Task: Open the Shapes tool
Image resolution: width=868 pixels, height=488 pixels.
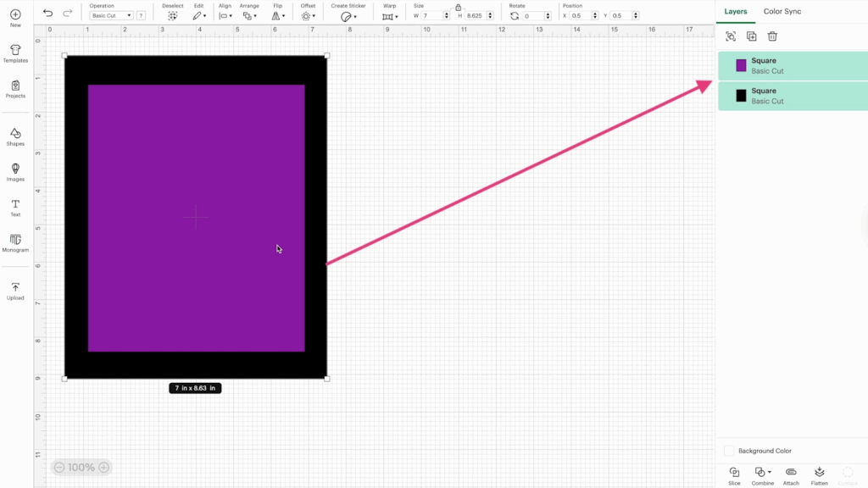Action: pyautogui.click(x=15, y=136)
